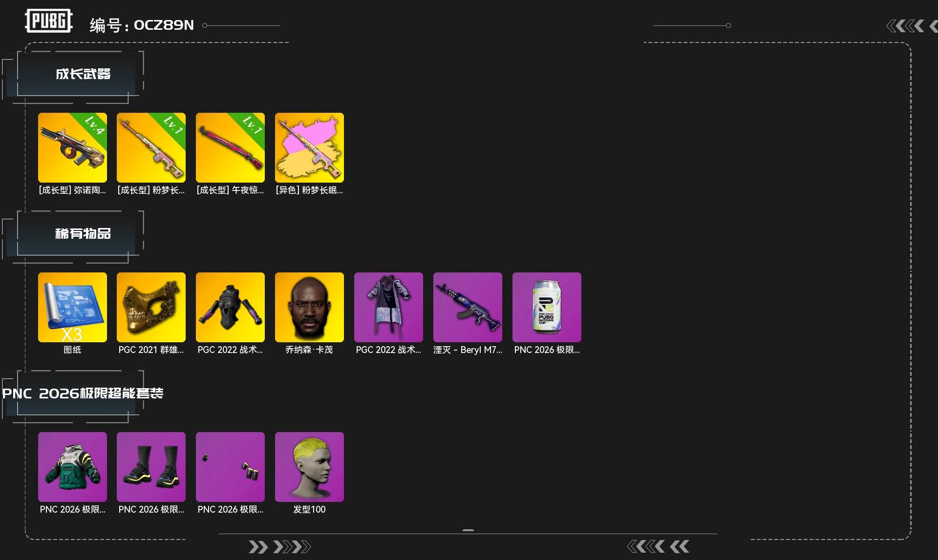Click the [成长型] 弥诺陶... item label
The width and height of the screenshot is (938, 560).
(x=72, y=190)
